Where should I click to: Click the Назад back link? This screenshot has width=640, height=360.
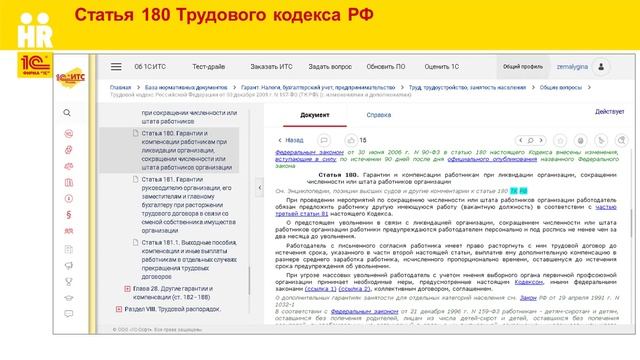click(x=291, y=140)
